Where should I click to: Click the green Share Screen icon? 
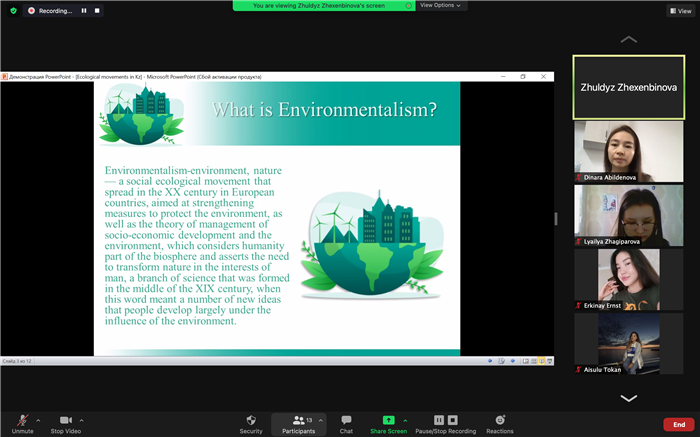pyautogui.click(x=388, y=420)
